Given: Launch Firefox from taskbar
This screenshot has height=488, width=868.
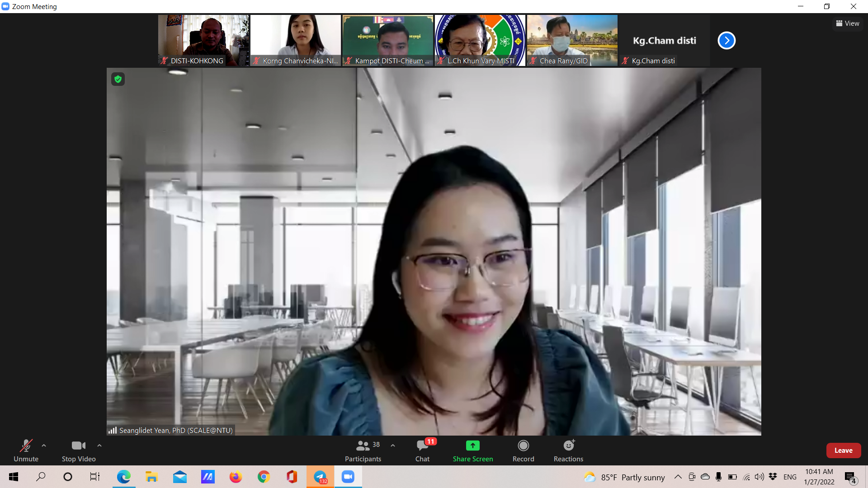Looking at the screenshot, I should coord(236,477).
